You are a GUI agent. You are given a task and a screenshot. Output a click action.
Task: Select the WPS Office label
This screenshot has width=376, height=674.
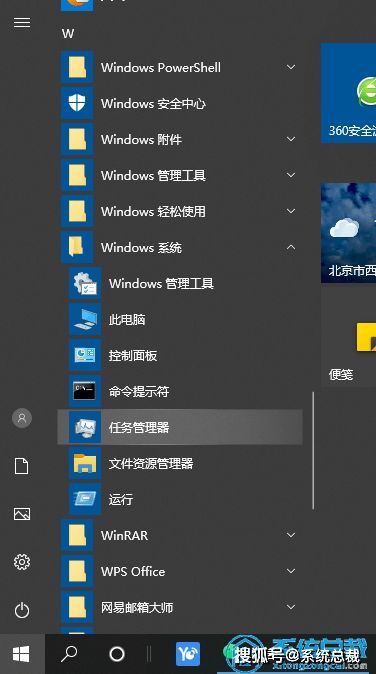point(133,572)
